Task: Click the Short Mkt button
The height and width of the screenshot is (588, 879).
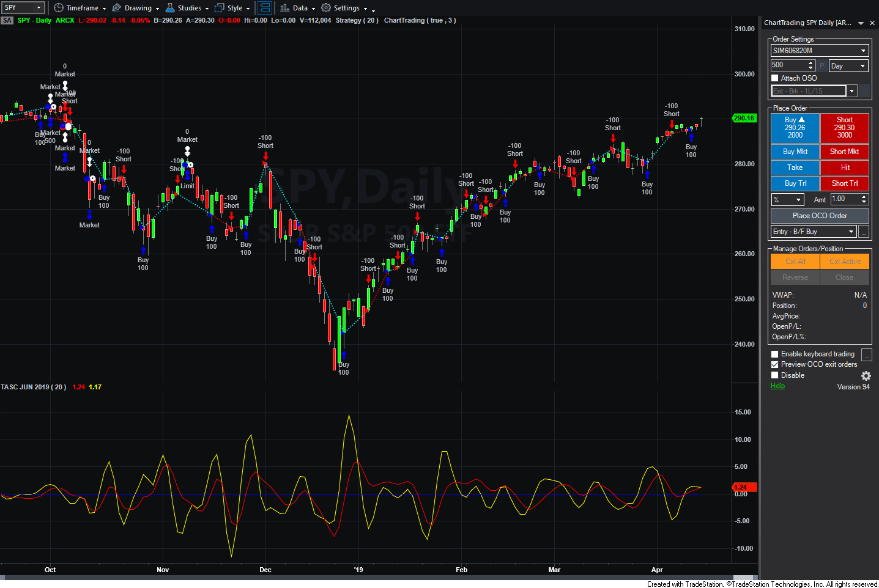Action: click(x=844, y=152)
